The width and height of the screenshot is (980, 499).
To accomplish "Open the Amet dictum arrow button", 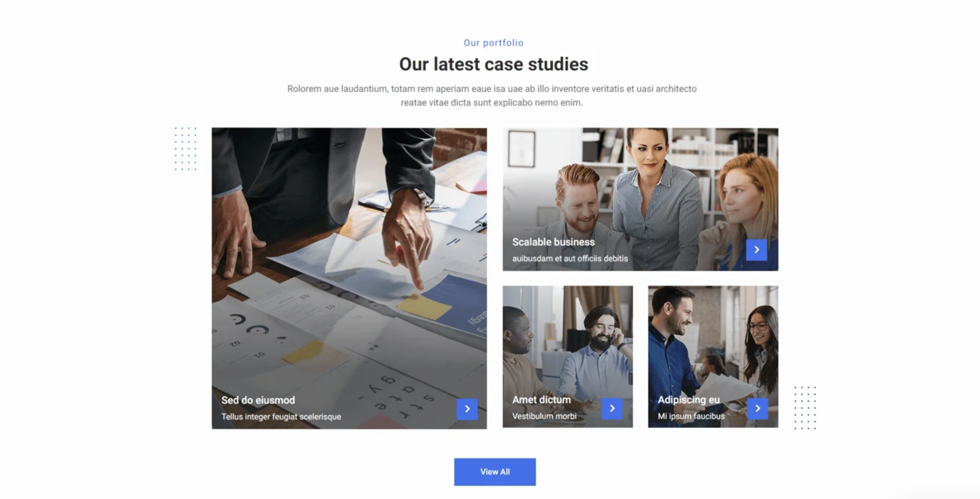I will [612, 409].
